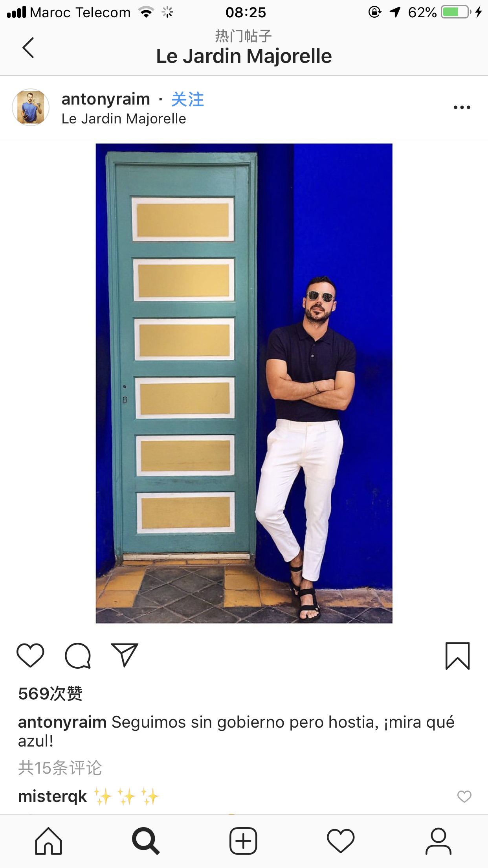Like misterqk's comment with small heart
This screenshot has width=488, height=868.
click(x=464, y=796)
